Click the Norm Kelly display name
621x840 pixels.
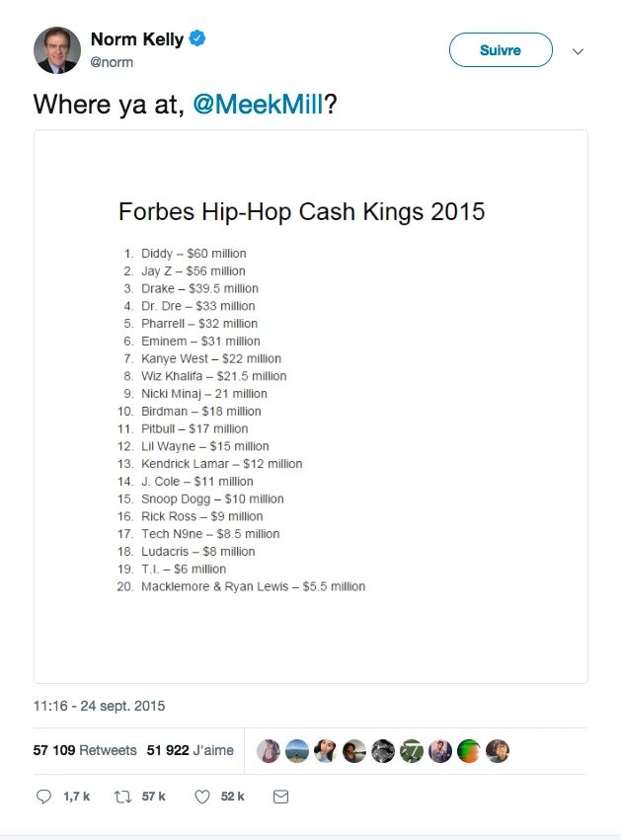(136, 39)
